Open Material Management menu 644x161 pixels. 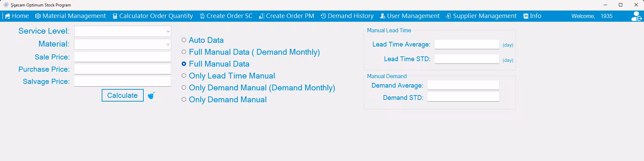[x=71, y=16]
